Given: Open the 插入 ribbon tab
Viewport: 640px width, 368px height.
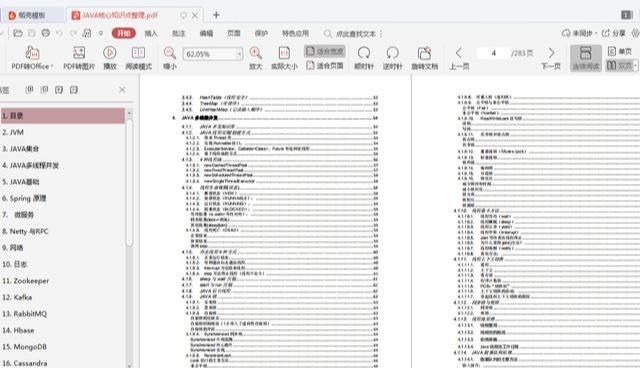Looking at the screenshot, I should point(151,33).
